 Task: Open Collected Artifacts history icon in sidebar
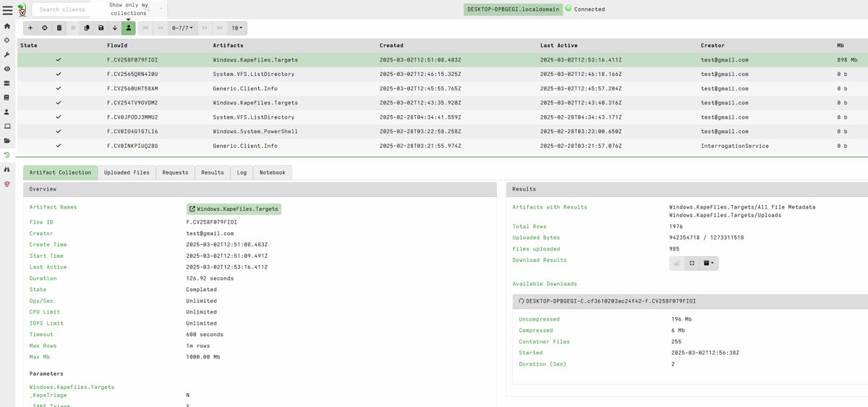7,155
